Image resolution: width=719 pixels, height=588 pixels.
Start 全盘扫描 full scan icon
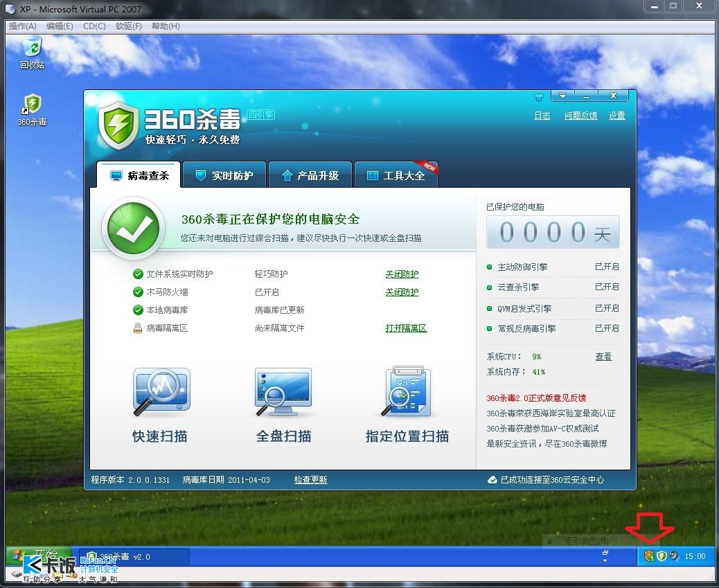click(283, 391)
